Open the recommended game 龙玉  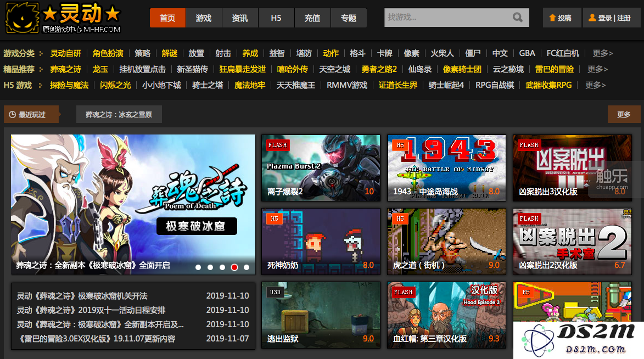(100, 69)
